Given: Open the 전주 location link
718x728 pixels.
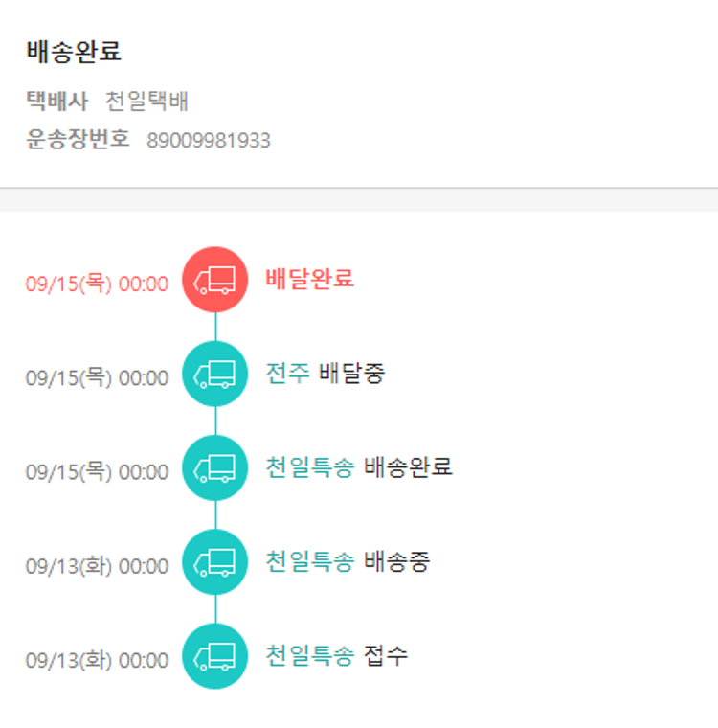Looking at the screenshot, I should coord(287,373).
